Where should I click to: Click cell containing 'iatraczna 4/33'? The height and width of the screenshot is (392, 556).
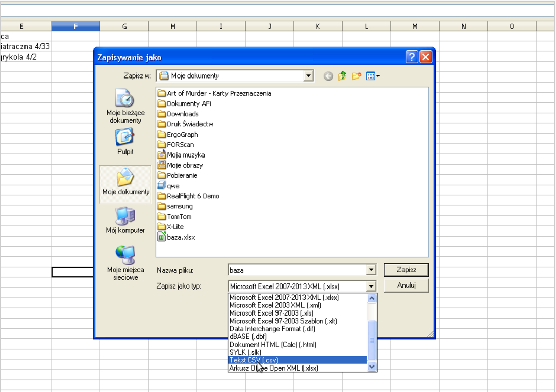pos(26,46)
